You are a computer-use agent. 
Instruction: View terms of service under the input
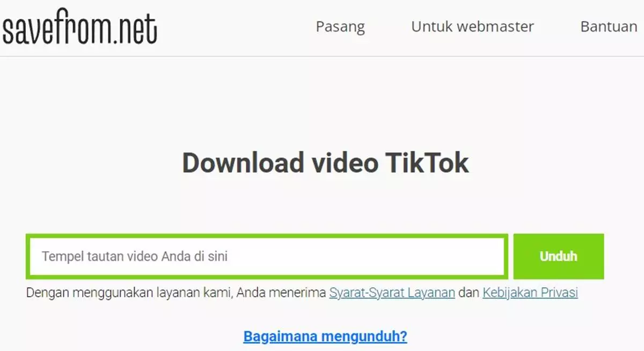tap(392, 293)
